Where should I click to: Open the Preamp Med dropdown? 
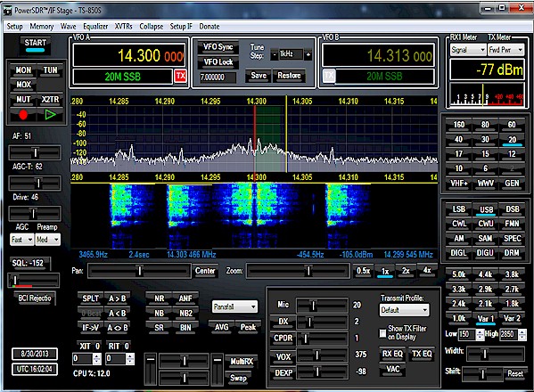tap(47, 240)
